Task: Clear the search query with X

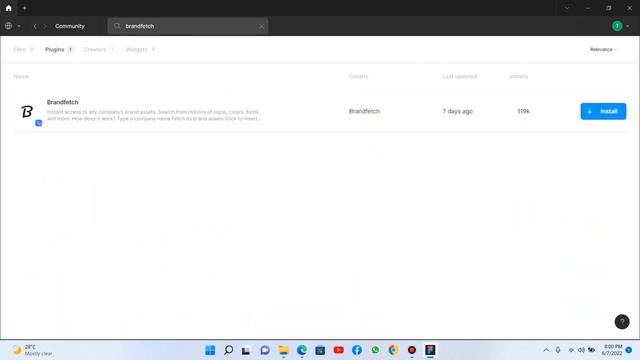Action: 261,26
